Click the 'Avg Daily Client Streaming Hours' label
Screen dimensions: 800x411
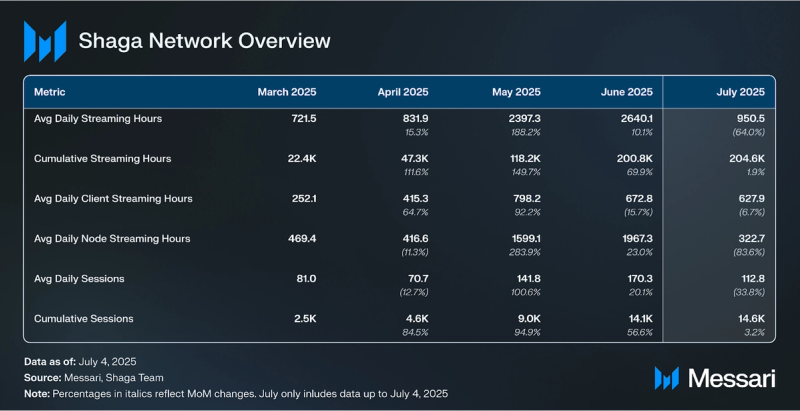point(113,199)
